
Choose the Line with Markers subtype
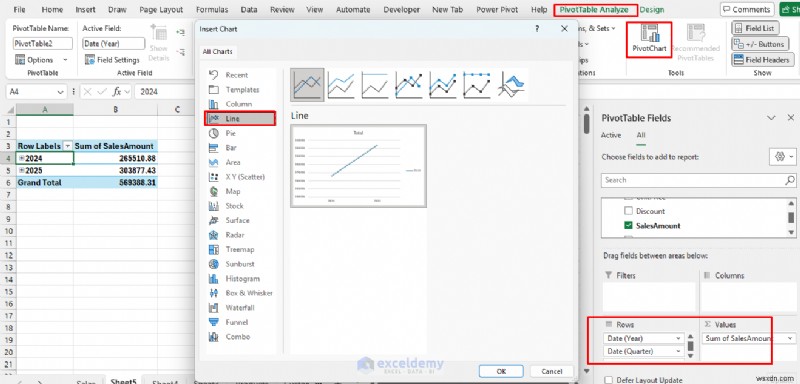(x=409, y=85)
